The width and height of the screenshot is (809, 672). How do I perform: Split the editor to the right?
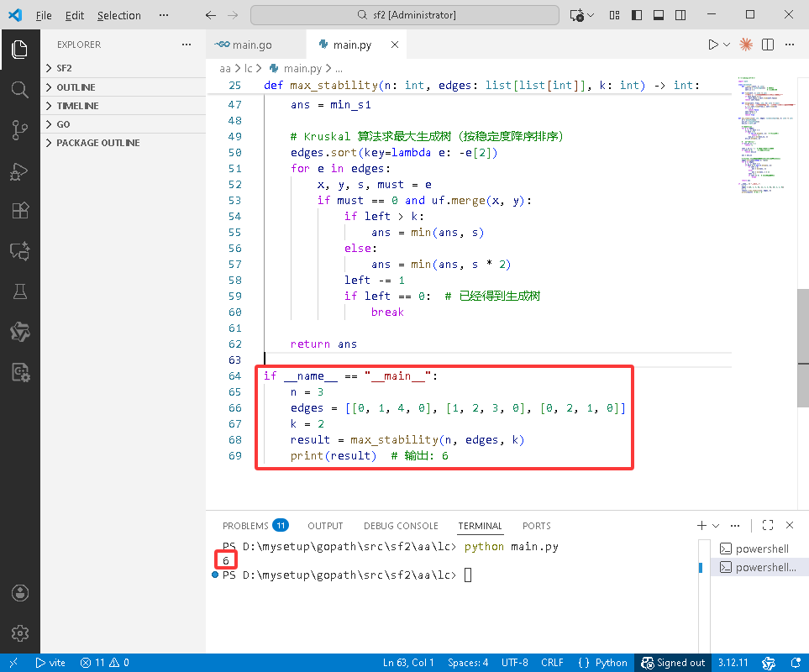pyautogui.click(x=768, y=45)
